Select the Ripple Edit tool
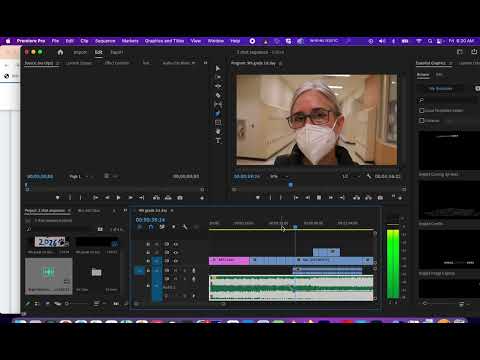This screenshot has width=480, height=360. [218, 86]
